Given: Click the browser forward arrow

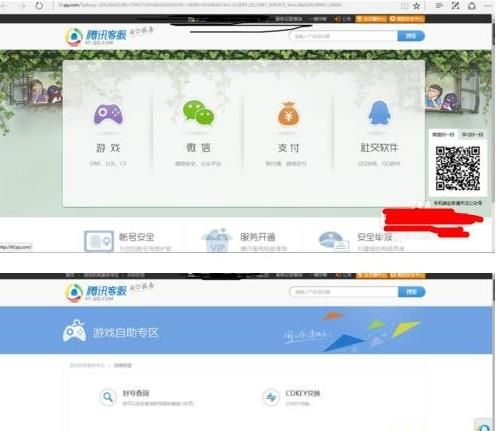Looking at the screenshot, I should pos(22,6).
